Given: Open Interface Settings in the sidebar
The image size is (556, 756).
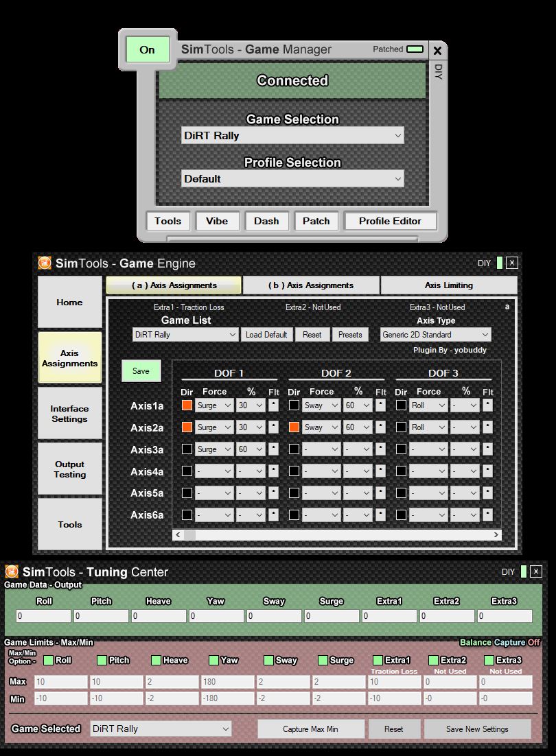Looking at the screenshot, I should click(69, 414).
